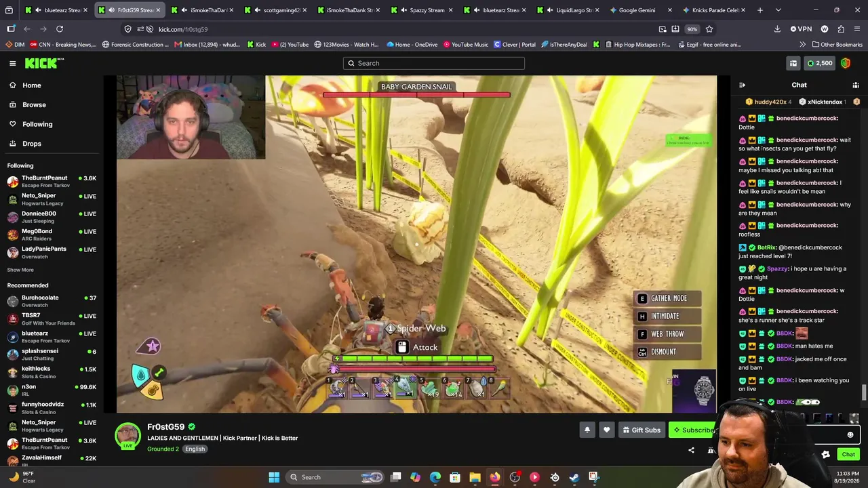Screen dimensions: 868x488
Task: Open the splashsensei recommended channel
Action: coord(52,354)
